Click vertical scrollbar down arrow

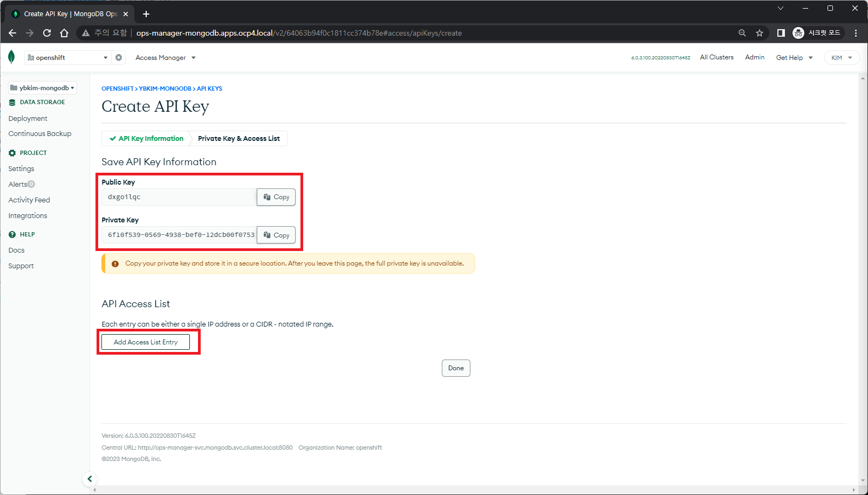[x=863, y=480]
